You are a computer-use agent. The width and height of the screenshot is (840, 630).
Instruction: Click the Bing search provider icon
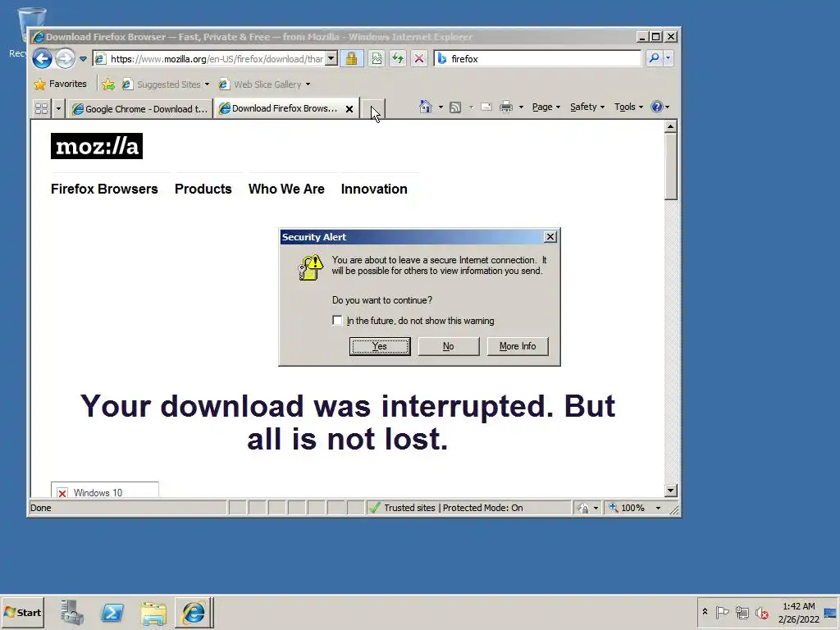click(442, 58)
